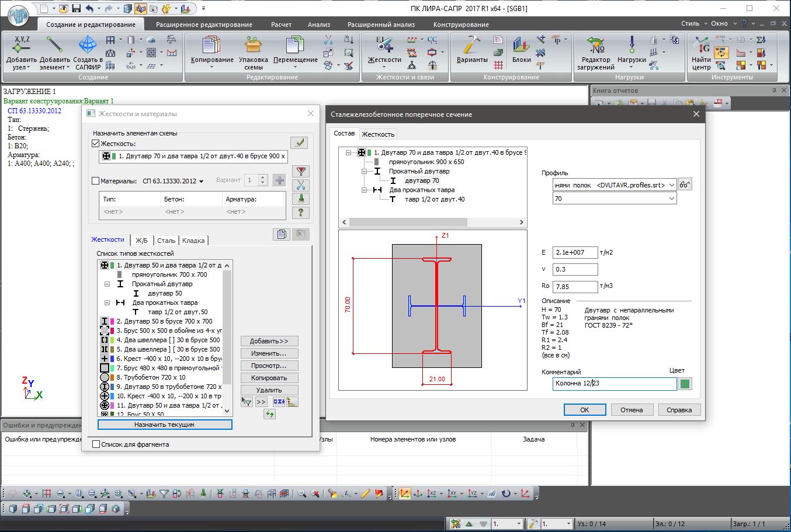791x532 pixels.
Task: Click the green Цвет color swatch
Action: [x=685, y=384]
